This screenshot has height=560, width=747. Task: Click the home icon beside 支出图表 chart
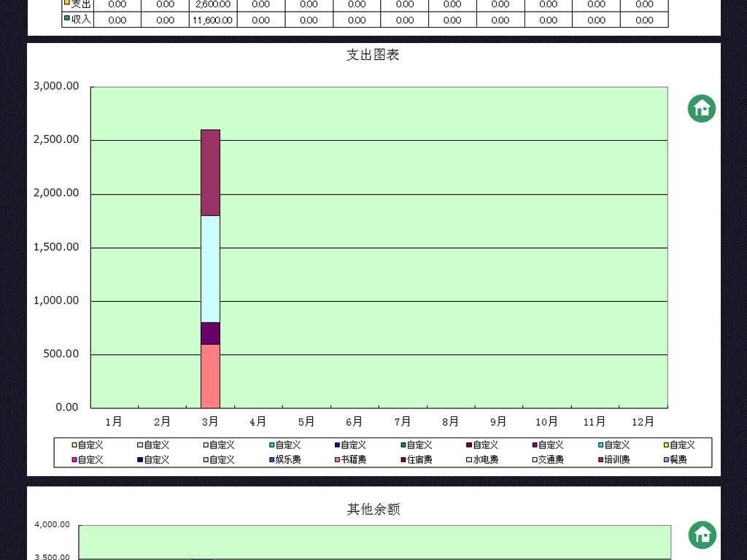pos(702,109)
